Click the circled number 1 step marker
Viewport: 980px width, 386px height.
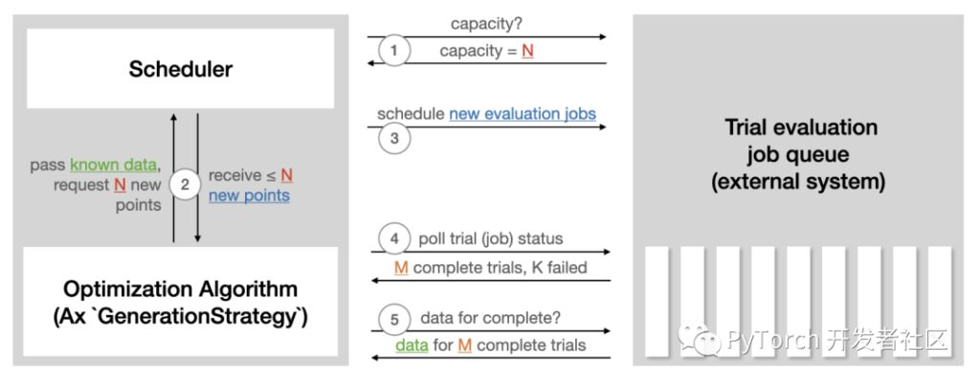pyautogui.click(x=393, y=51)
